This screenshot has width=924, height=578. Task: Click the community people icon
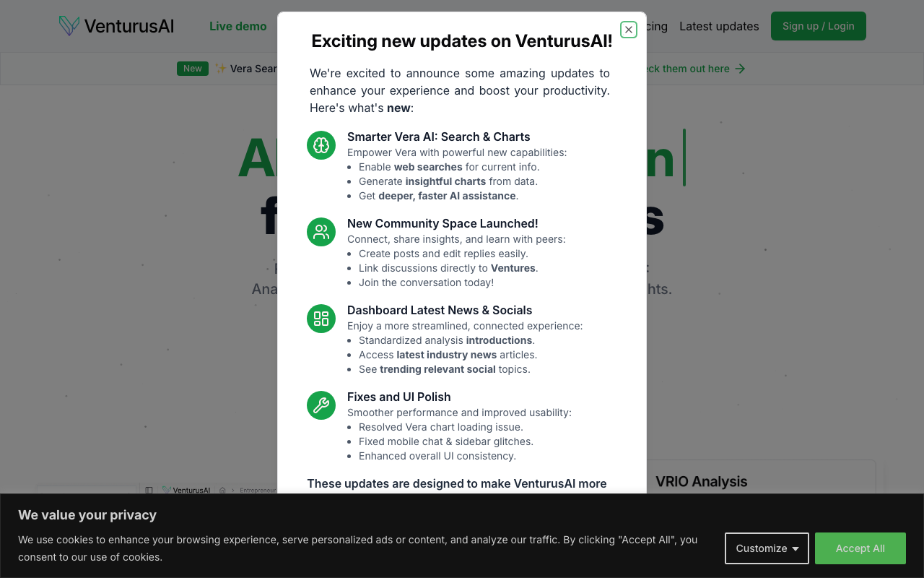[321, 232]
